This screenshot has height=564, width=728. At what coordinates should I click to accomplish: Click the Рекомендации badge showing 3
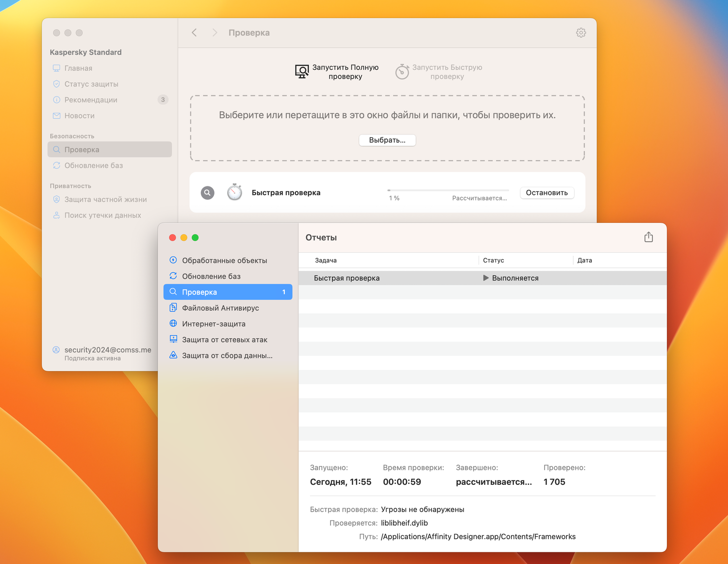click(x=163, y=100)
